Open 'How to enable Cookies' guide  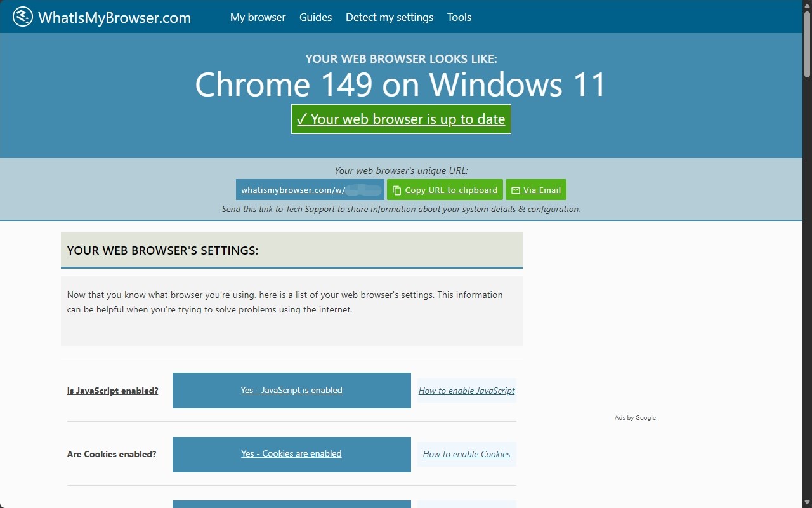coord(467,454)
